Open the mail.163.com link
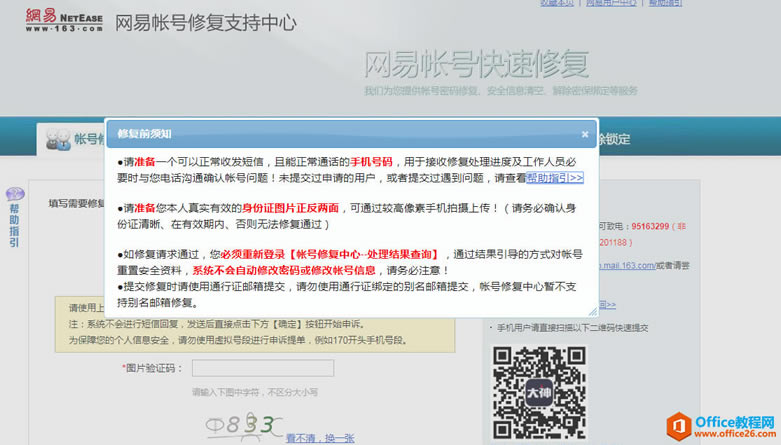This screenshot has height=445, width=781. (627, 266)
